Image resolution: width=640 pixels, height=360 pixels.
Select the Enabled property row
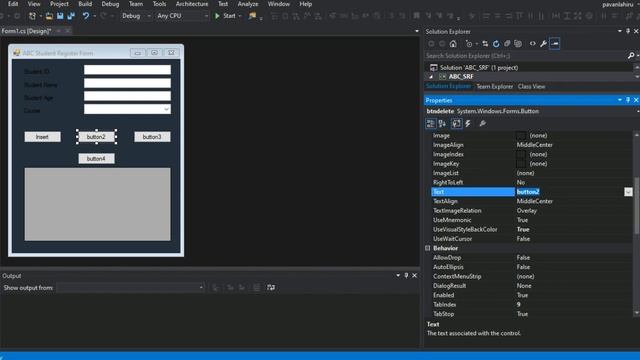(531, 295)
